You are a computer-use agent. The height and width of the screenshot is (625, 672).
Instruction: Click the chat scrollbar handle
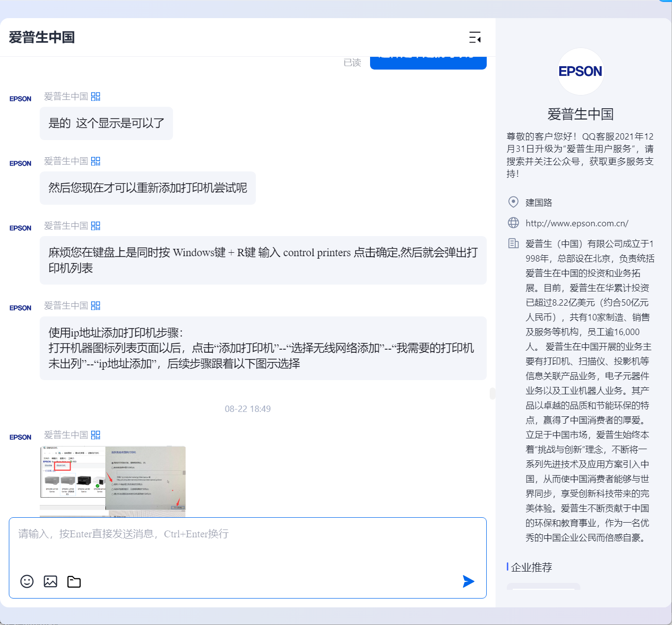pos(492,393)
